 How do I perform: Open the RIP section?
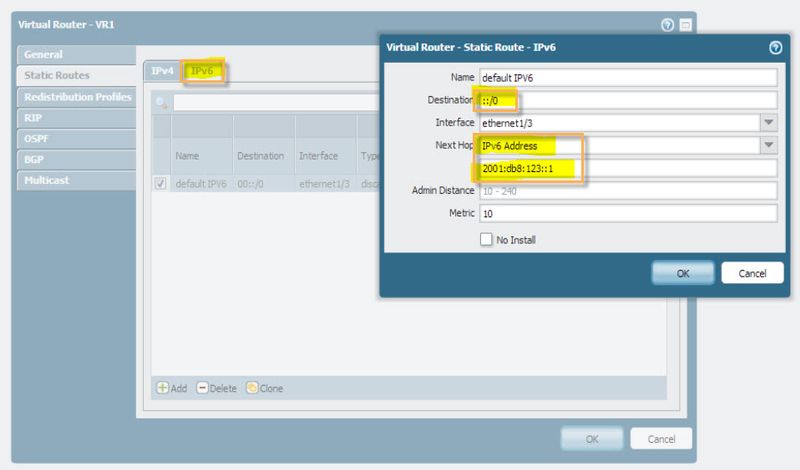click(77, 118)
